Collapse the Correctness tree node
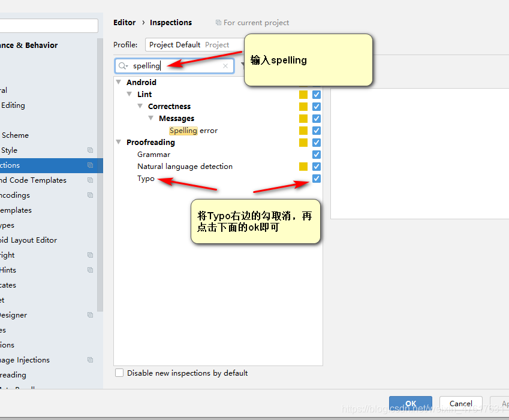 (x=140, y=106)
